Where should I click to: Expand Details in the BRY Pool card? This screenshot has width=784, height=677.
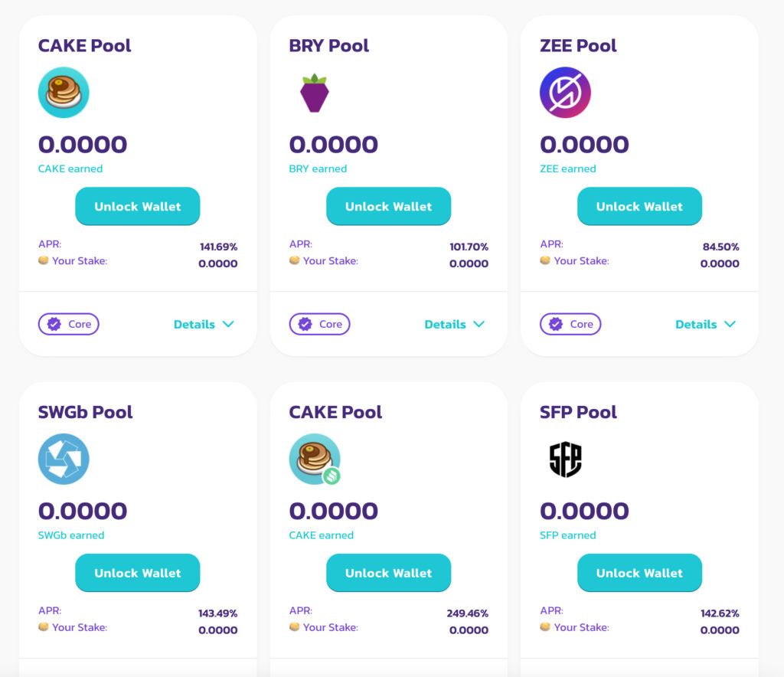[x=455, y=325]
